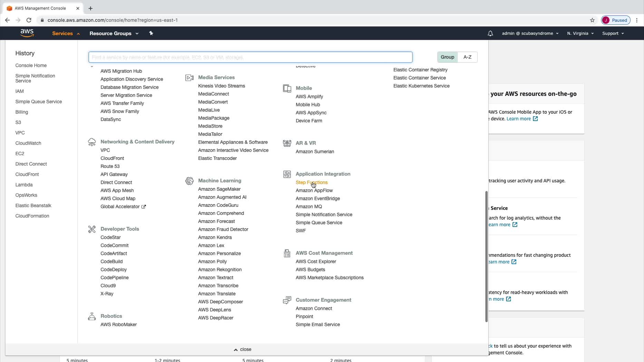Switch service list to A-Z view
The width and height of the screenshot is (644, 362).
[467, 57]
